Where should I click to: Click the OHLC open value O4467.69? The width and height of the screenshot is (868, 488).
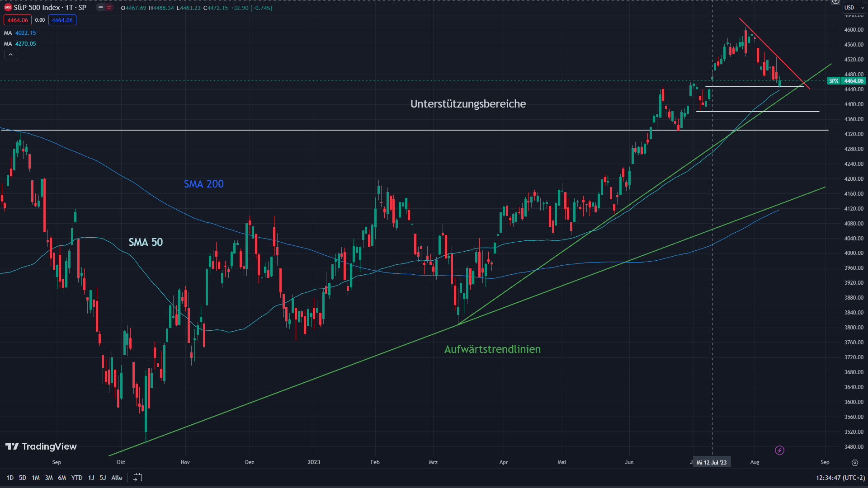pyautogui.click(x=134, y=8)
